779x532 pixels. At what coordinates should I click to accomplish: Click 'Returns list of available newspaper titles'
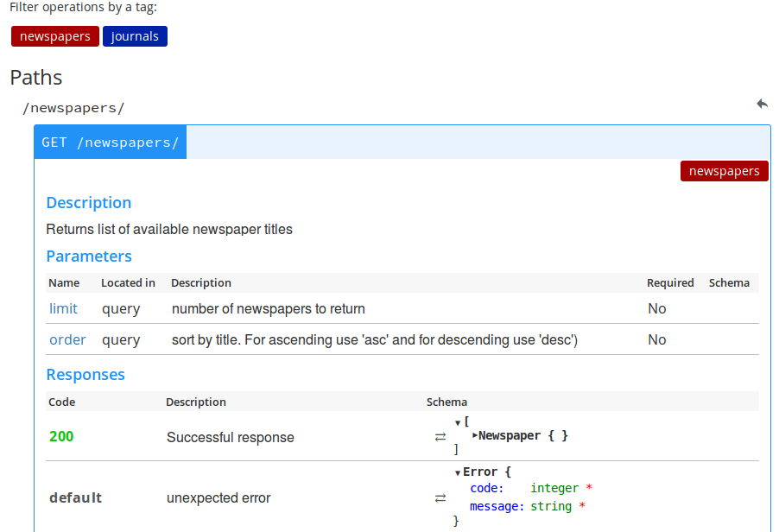169,229
